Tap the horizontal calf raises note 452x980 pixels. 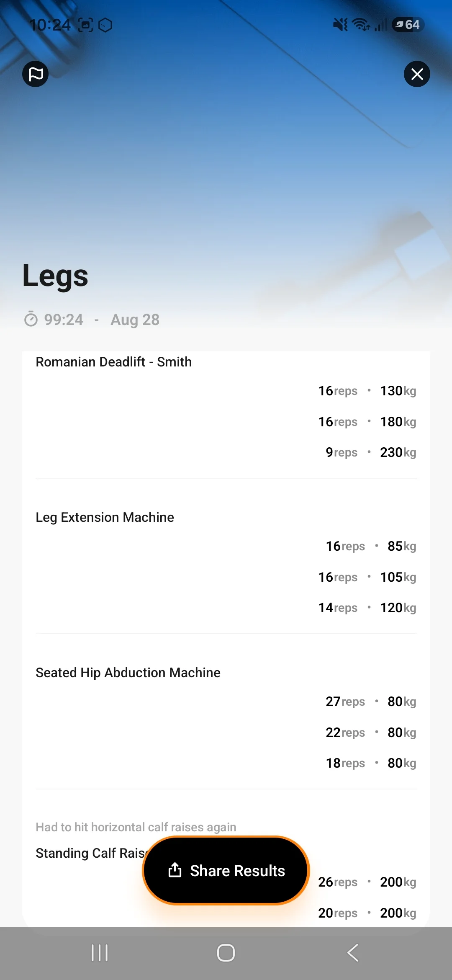point(136,827)
